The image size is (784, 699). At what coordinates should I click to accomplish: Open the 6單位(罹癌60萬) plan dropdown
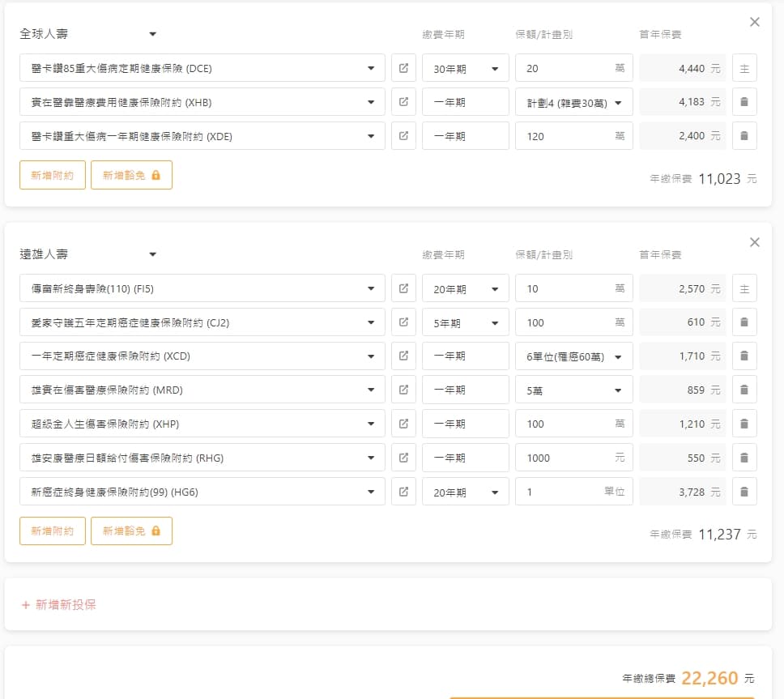pyautogui.click(x=573, y=356)
